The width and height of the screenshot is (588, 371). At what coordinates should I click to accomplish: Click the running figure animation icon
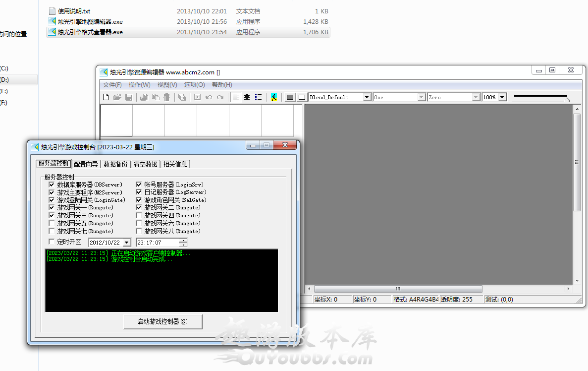coord(274,97)
